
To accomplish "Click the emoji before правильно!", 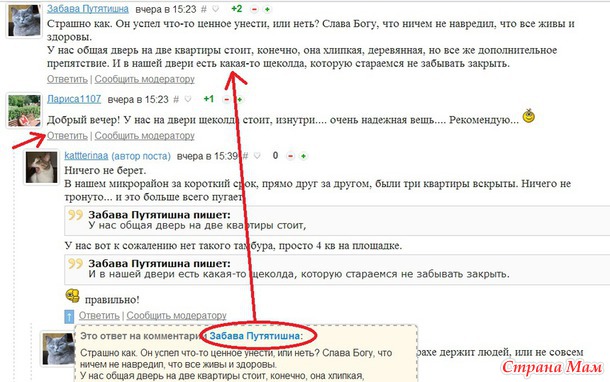I will (72, 296).
